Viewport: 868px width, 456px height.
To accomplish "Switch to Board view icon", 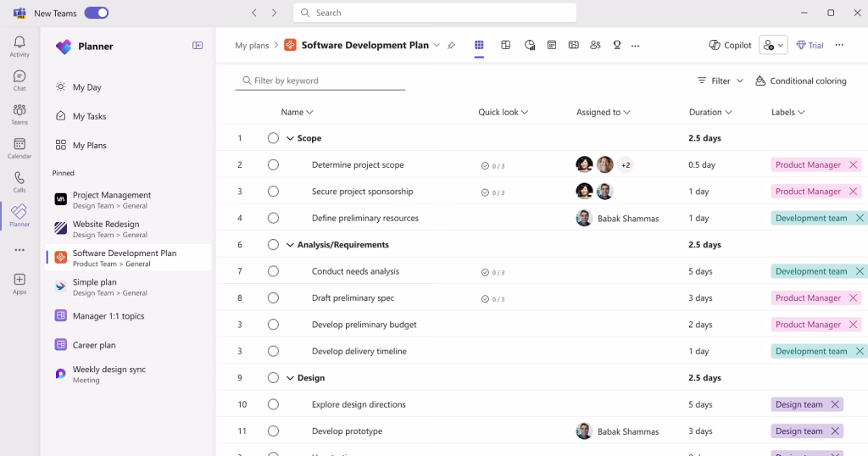I will tap(505, 46).
